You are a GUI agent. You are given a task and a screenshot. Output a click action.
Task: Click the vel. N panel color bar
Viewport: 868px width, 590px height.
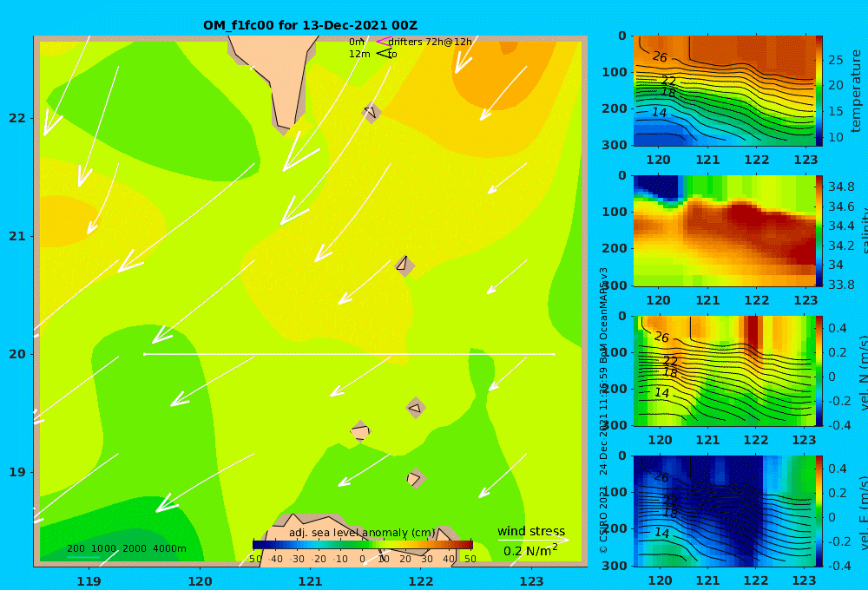(819, 370)
